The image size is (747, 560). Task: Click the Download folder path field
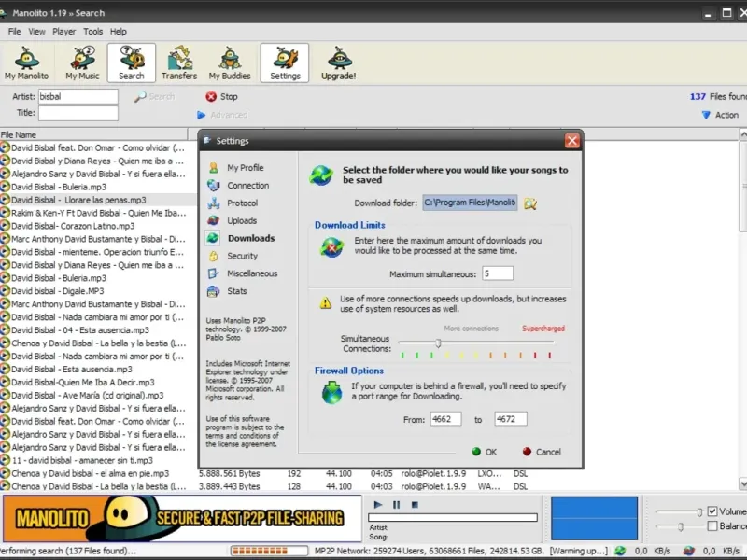pyautogui.click(x=470, y=203)
